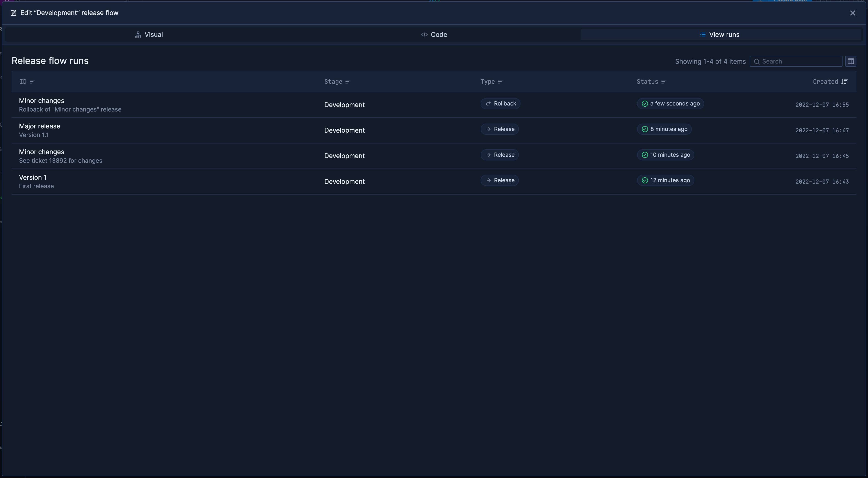Viewport: 868px width, 478px height.
Task: Click the Type column sort icon
Action: click(x=500, y=82)
